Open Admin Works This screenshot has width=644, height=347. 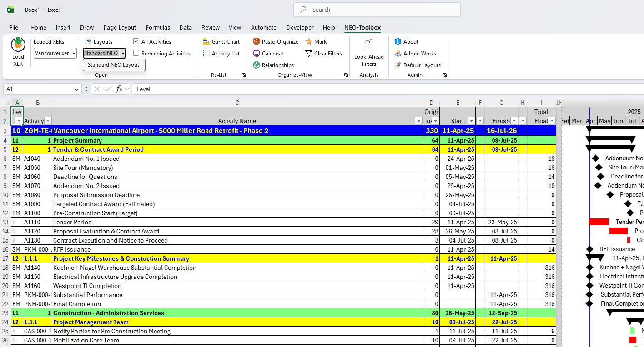tap(415, 53)
